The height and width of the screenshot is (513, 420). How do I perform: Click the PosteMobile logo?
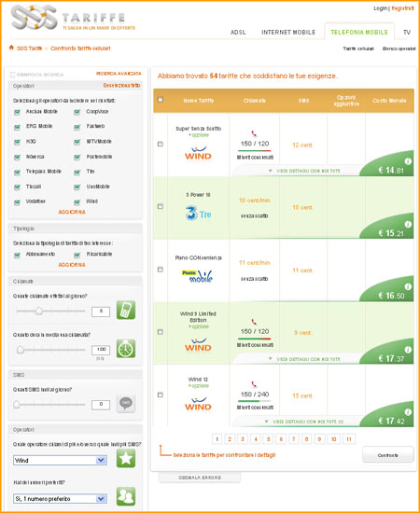pos(197,276)
